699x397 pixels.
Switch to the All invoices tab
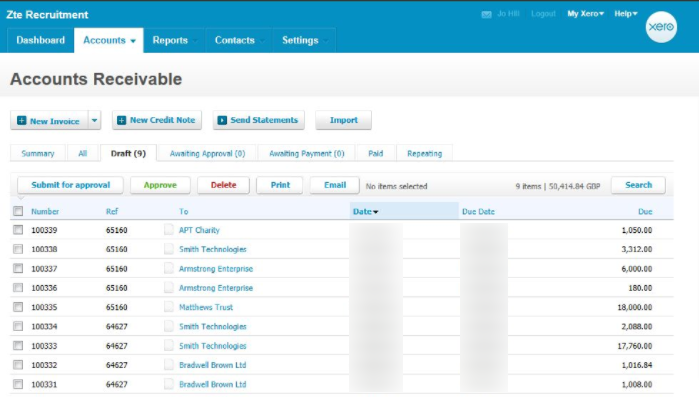pyautogui.click(x=82, y=153)
